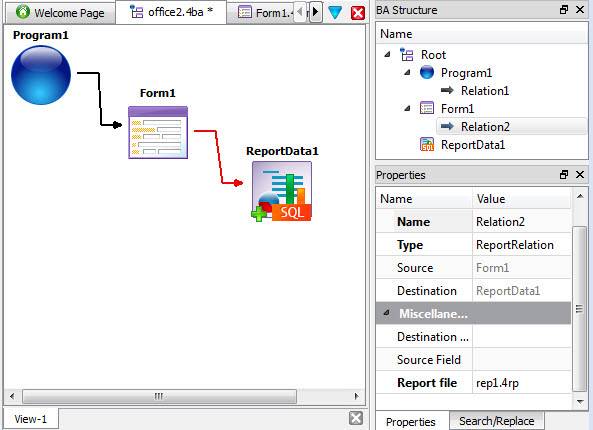This screenshot has width=593, height=430.
Task: Click the Properties scrollbar up arrow
Action: pos(579,196)
